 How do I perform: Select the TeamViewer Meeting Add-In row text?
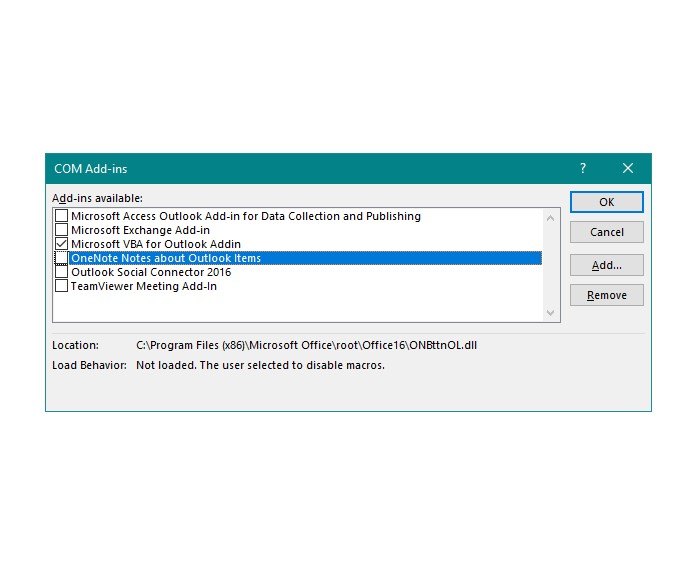(144, 286)
